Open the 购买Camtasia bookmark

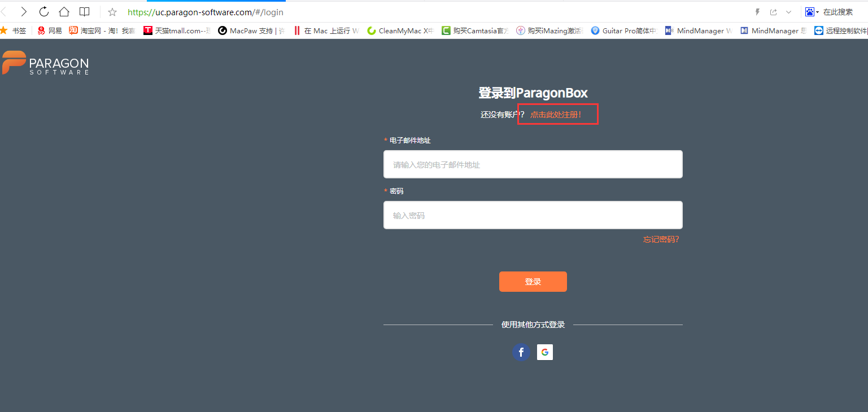pyautogui.click(x=475, y=31)
